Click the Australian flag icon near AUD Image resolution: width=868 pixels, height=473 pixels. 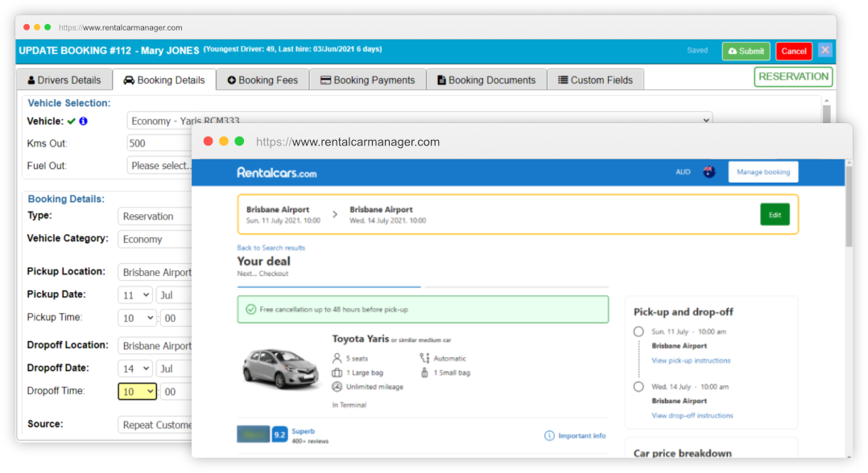pyautogui.click(x=708, y=171)
